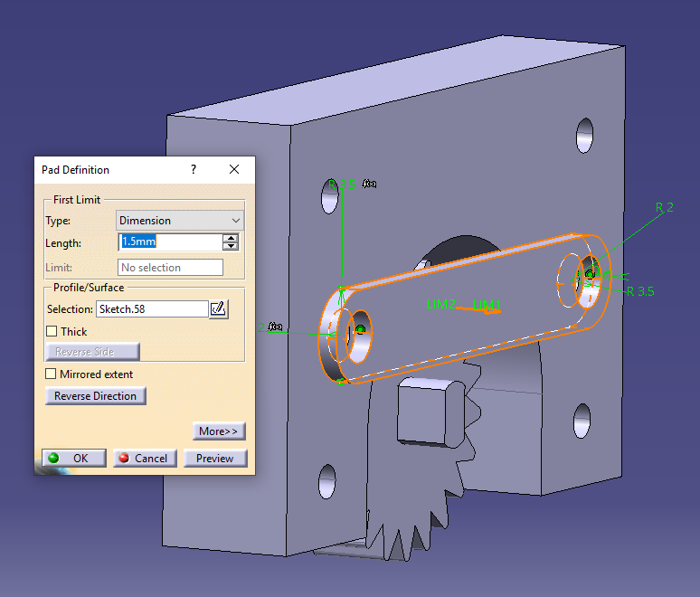This screenshot has height=597, width=700.
Task: Cancel the Pad Definition dialog
Action: [145, 458]
